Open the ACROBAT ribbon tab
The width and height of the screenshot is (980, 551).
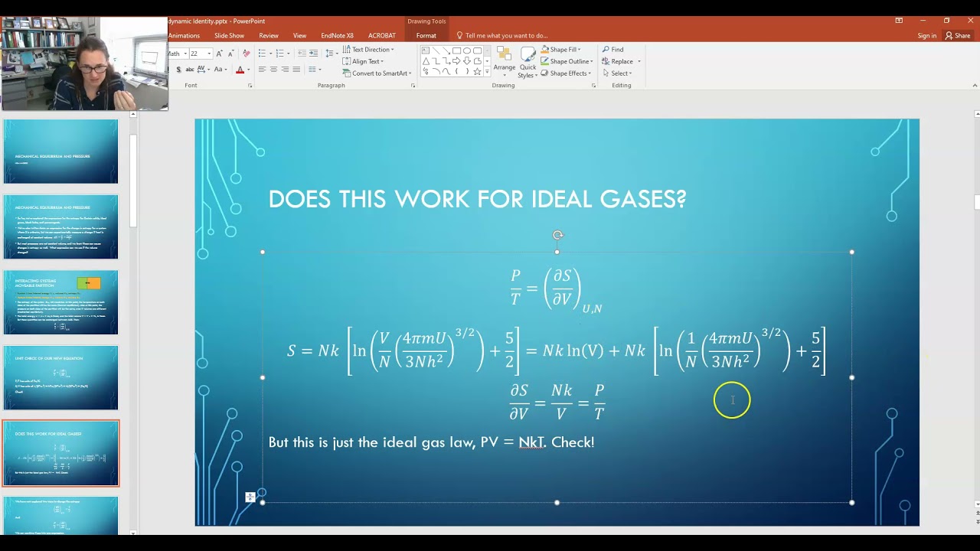[382, 36]
